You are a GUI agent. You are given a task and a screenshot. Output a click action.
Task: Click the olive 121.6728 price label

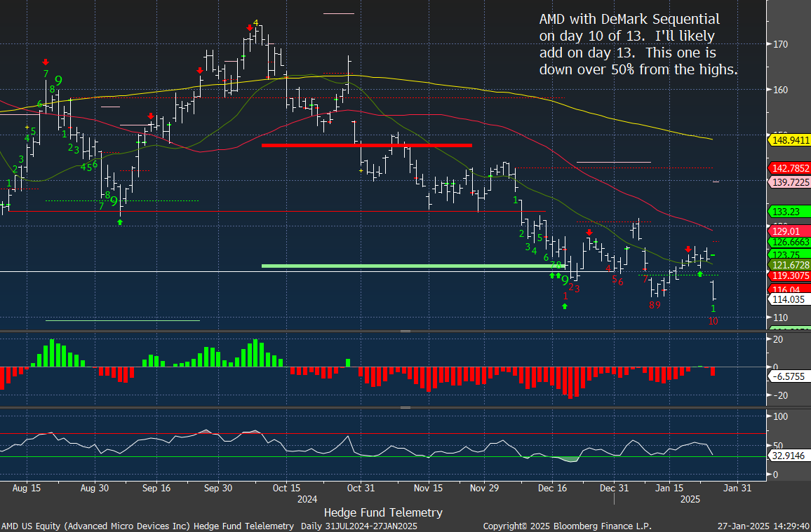point(790,265)
